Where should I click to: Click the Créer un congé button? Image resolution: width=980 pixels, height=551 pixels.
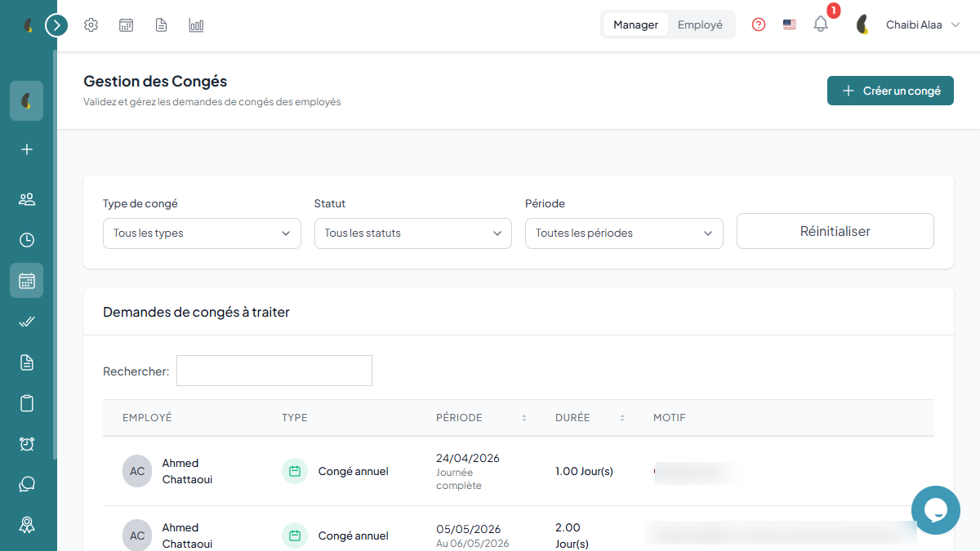890,91
